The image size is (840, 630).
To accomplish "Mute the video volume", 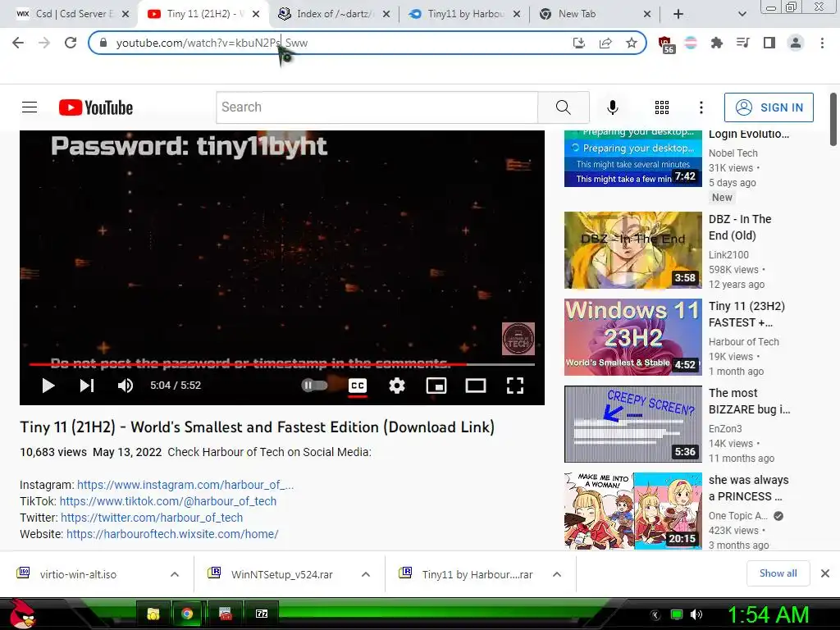I will pyautogui.click(x=126, y=386).
